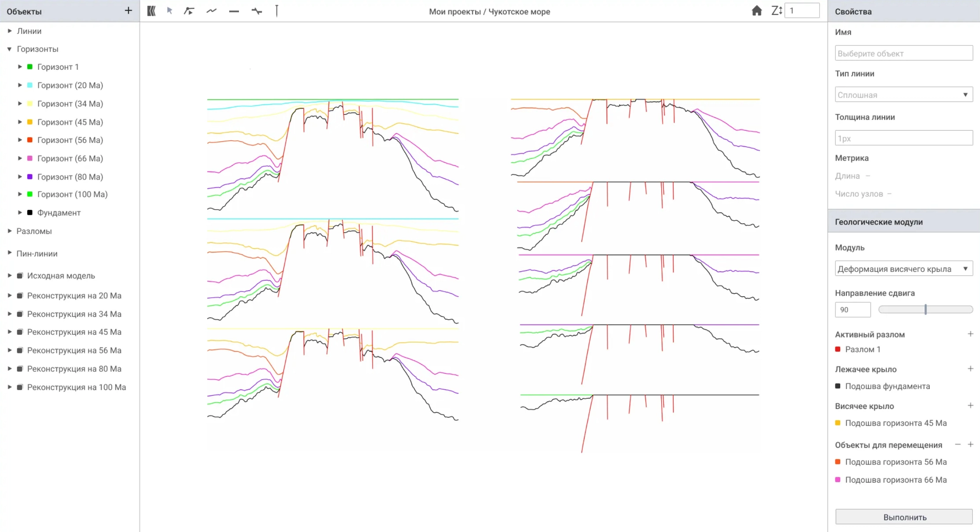
Task: Click red swatch of Горизонт (56 Ма)
Action: point(30,140)
